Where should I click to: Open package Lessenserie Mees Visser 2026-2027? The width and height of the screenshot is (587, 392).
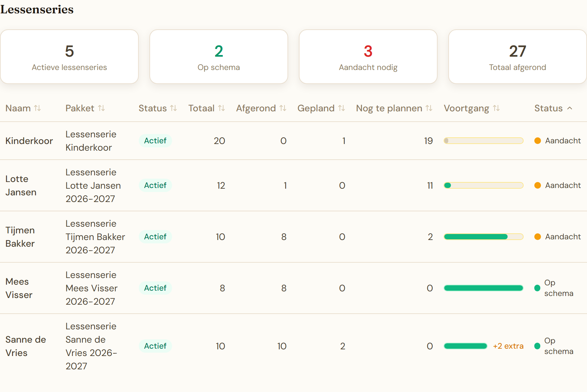[92, 288]
